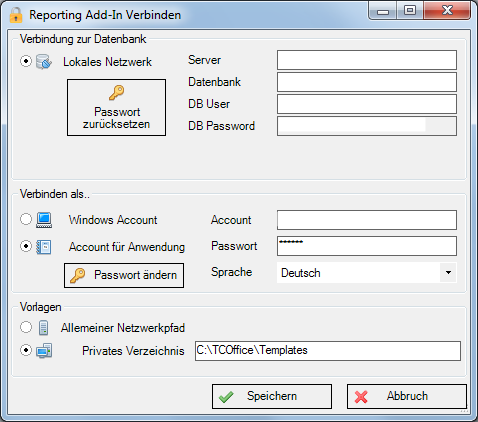
Task: Click the notebook icon beside Account für Anwendung
Action: click(x=44, y=247)
